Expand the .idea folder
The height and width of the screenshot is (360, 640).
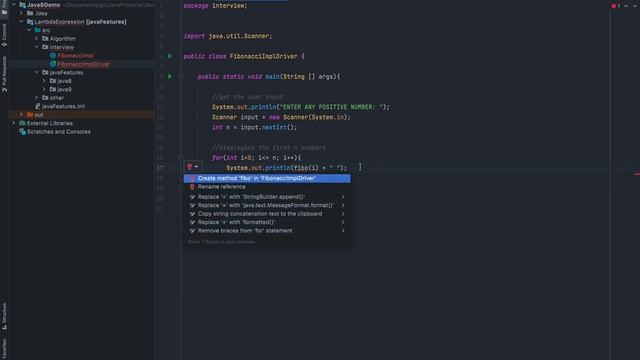[x=21, y=13]
